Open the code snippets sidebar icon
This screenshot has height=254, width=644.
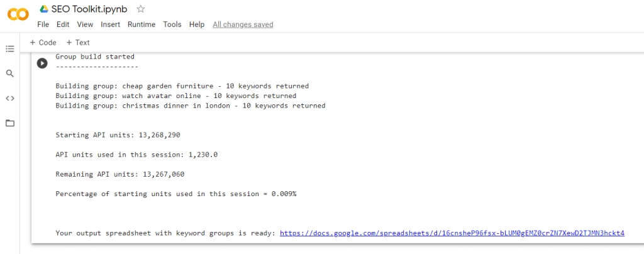pyautogui.click(x=10, y=98)
